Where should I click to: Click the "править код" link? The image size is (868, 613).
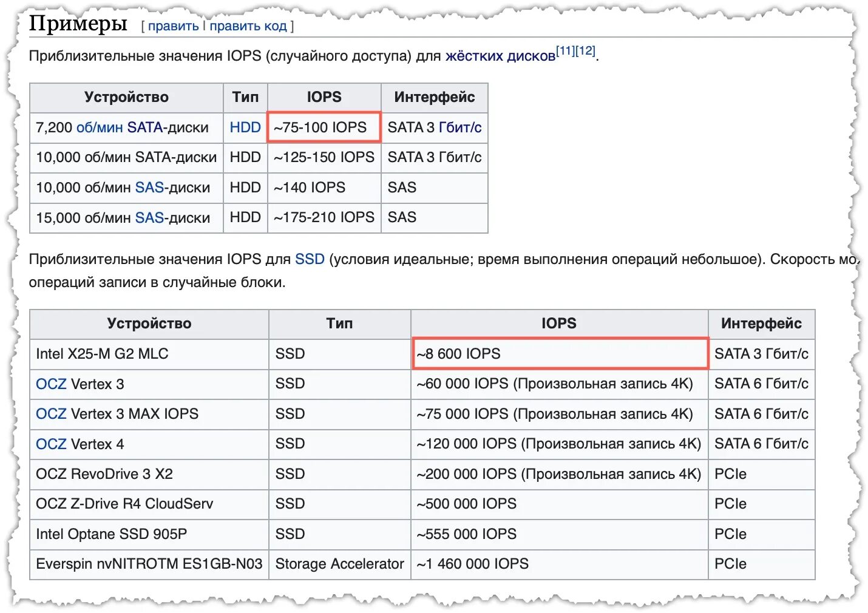point(247,25)
